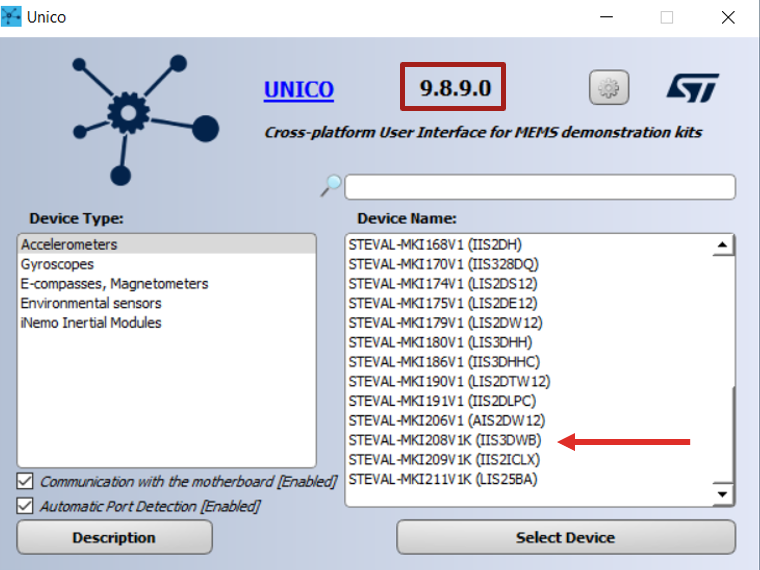Click device list scroll up arrow
760x570 pixels.
pyautogui.click(x=723, y=245)
